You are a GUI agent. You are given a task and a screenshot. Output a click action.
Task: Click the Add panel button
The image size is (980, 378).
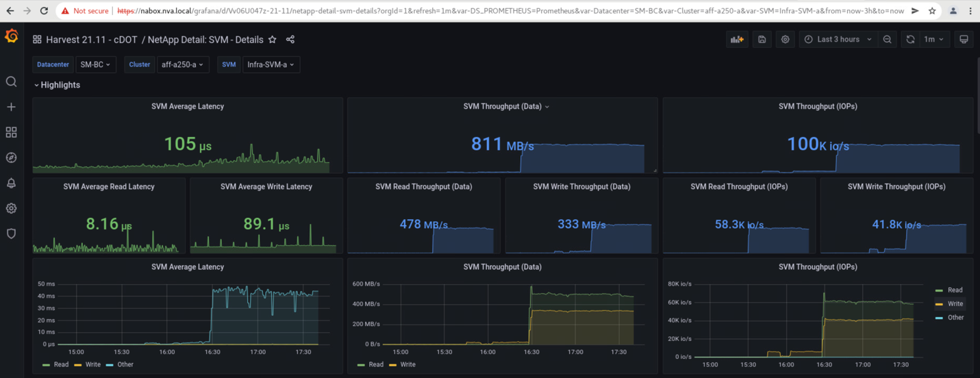coord(737,40)
